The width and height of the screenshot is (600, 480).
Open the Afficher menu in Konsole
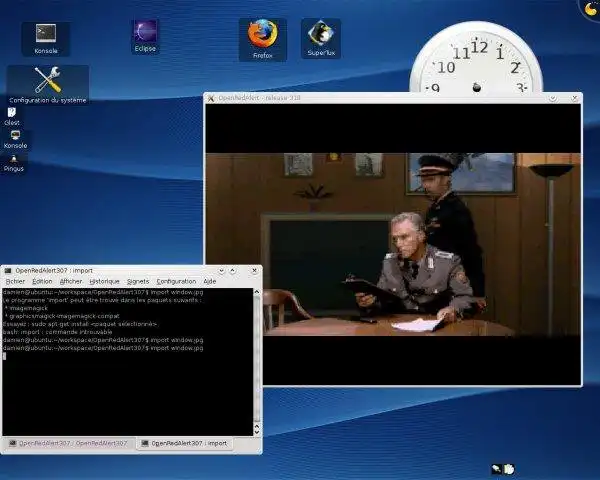pos(71,281)
